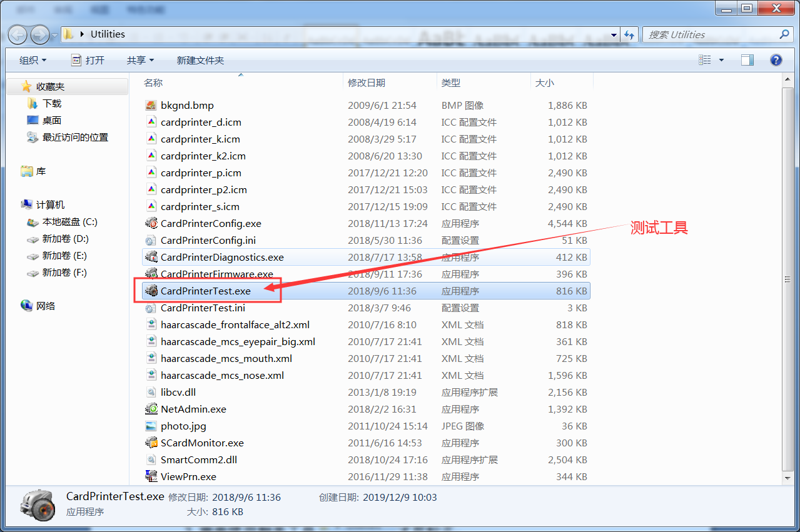
Task: Click the 新建文件夹 button
Action: coord(200,60)
